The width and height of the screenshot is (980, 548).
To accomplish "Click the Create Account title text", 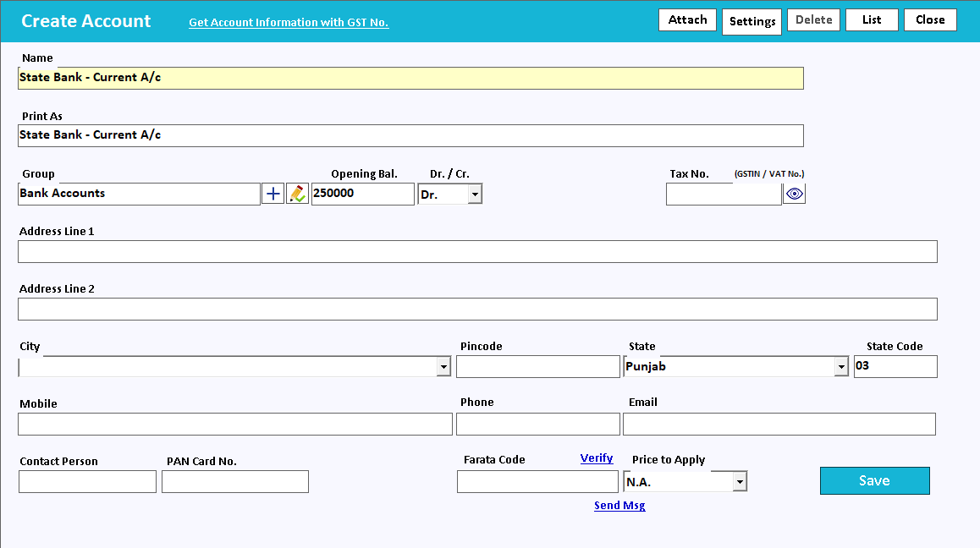I will 86,21.
